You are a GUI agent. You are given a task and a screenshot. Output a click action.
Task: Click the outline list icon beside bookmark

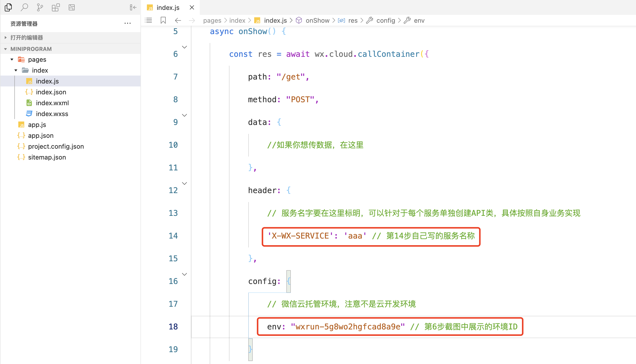point(148,20)
